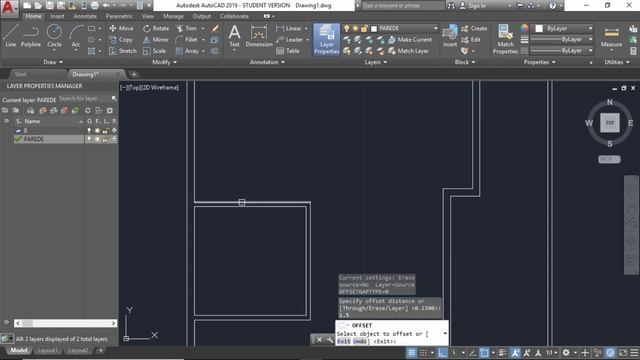Click the color wheel object color icon
640x360 pixels.
[x=524, y=28]
